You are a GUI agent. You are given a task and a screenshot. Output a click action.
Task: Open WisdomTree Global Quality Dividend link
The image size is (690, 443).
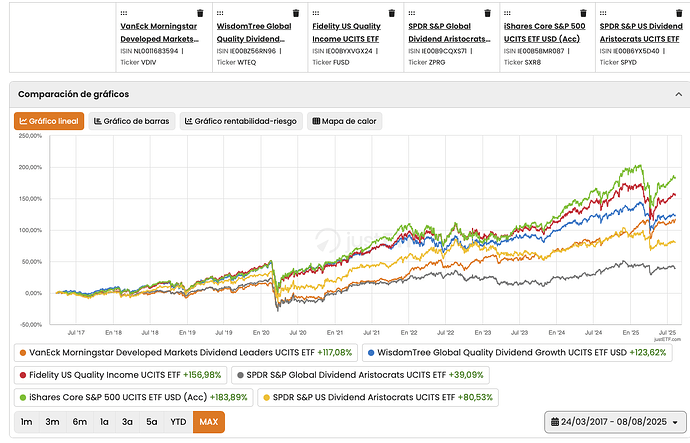point(254,33)
